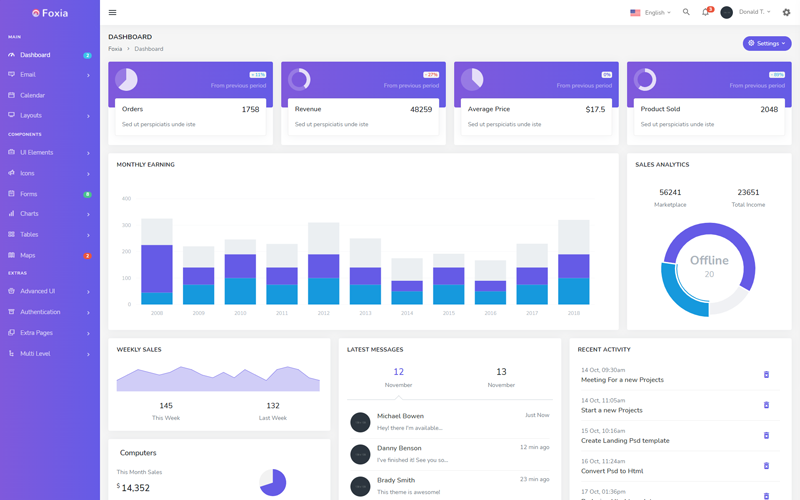Viewport: 800px width, 500px height.
Task: Expand the Email sidebar submenu
Action: pos(50,75)
